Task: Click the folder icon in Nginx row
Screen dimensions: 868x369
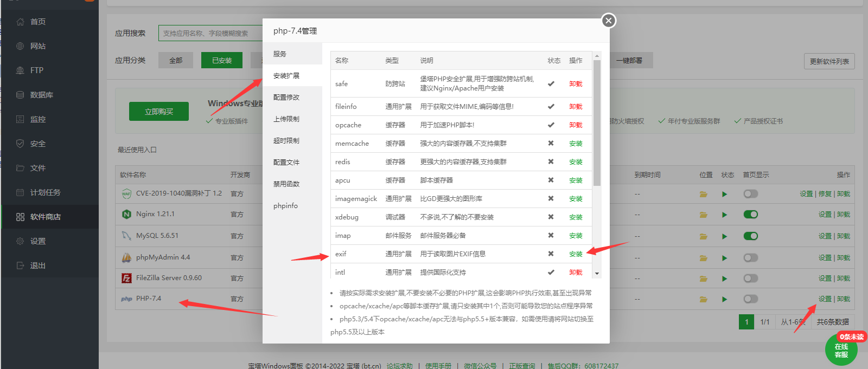Action: pyautogui.click(x=703, y=215)
